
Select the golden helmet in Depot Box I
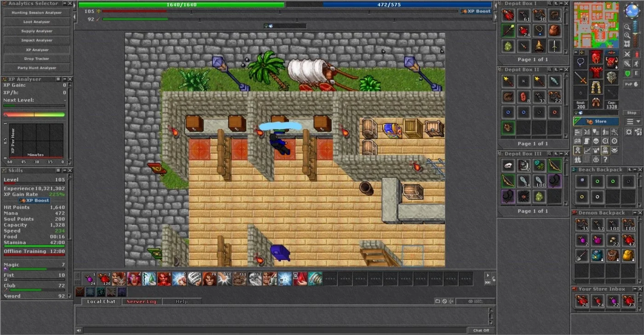[539, 45]
